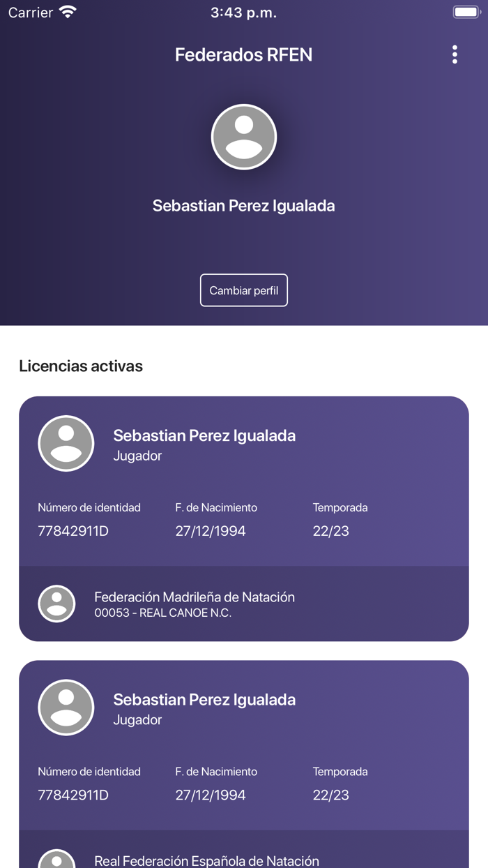Tap the avatar on the first license card
Screen dimensions: 488x868
pos(66,442)
